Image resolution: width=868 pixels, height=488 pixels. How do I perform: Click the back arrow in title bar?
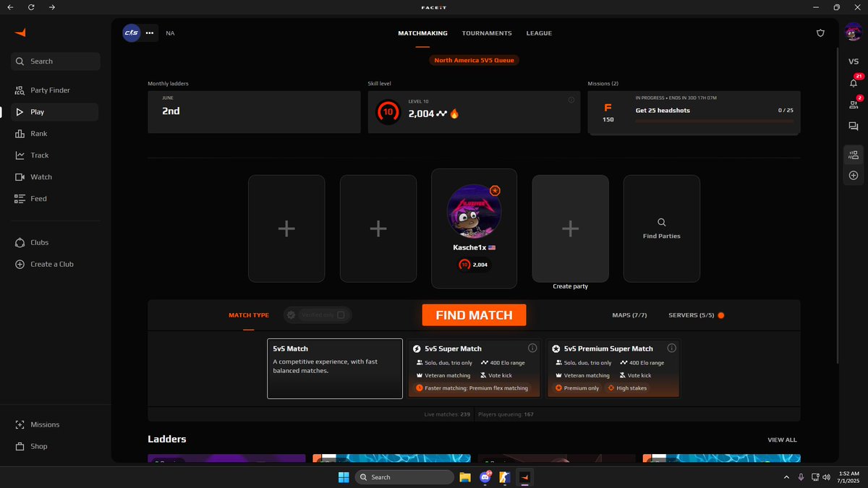pyautogui.click(x=10, y=7)
